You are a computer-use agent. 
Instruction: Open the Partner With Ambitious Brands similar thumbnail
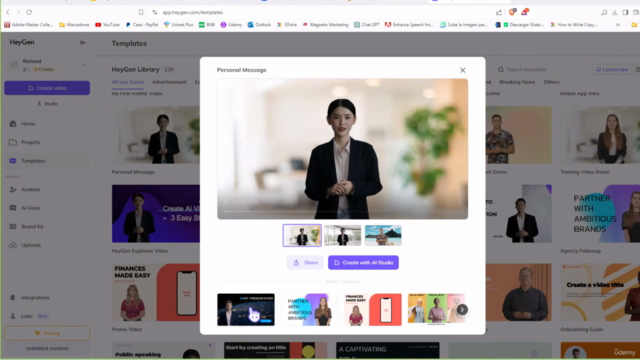coord(309,310)
